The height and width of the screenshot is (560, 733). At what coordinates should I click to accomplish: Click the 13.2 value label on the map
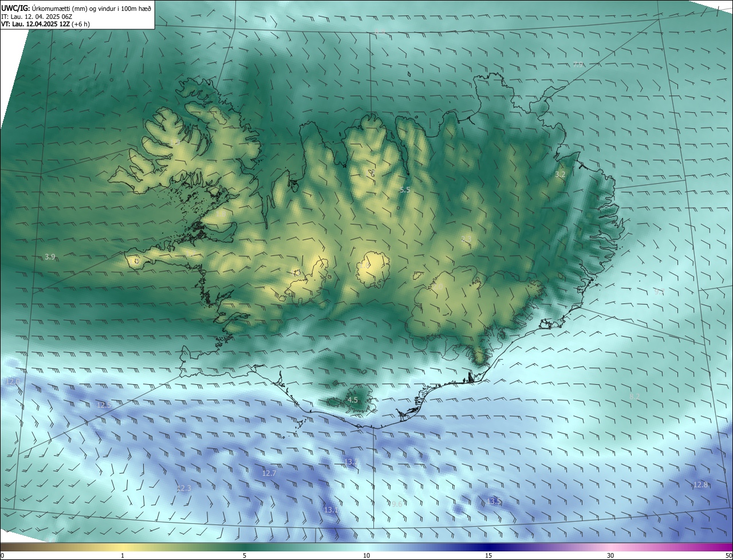pos(352,462)
